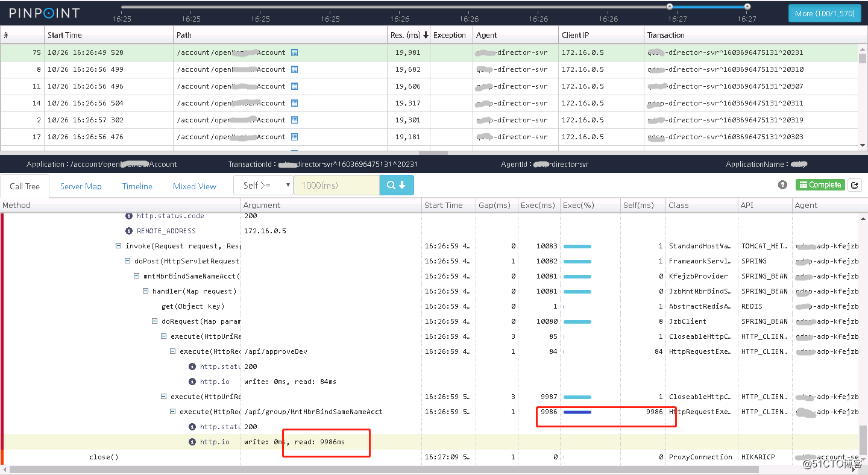Click the get(Object key) method row
868x475 pixels.
(x=193, y=306)
